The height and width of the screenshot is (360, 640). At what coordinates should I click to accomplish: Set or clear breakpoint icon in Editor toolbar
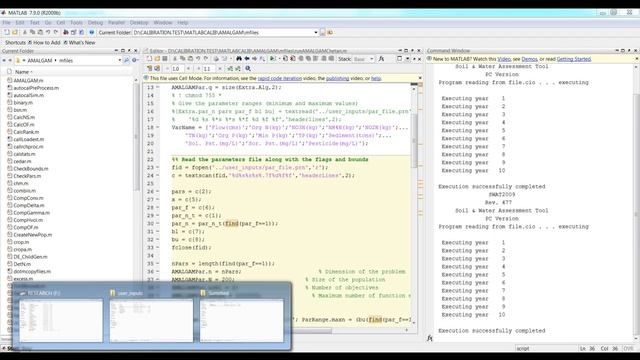point(285,59)
